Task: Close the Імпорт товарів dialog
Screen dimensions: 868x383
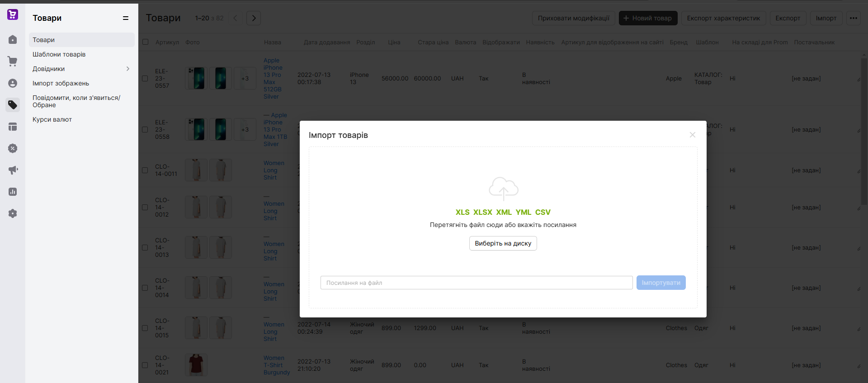Action: point(692,135)
